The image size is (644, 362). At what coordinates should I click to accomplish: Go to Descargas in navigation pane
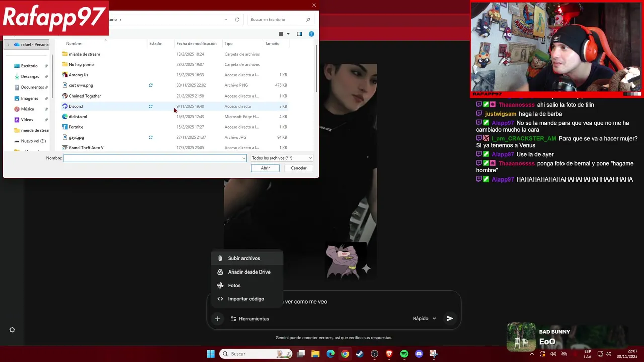pyautogui.click(x=30, y=77)
